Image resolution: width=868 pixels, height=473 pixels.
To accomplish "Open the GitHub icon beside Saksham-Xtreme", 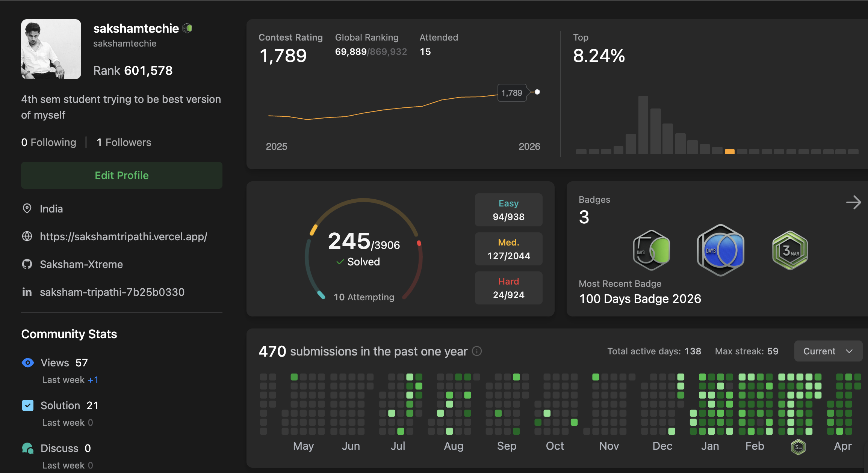I will click(27, 264).
